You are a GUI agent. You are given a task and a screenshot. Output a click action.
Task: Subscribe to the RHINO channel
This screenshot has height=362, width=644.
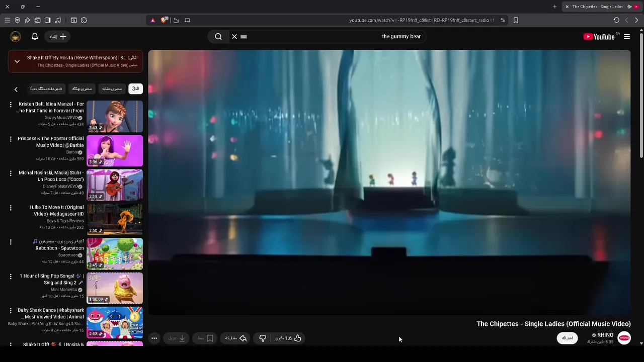[567, 338]
